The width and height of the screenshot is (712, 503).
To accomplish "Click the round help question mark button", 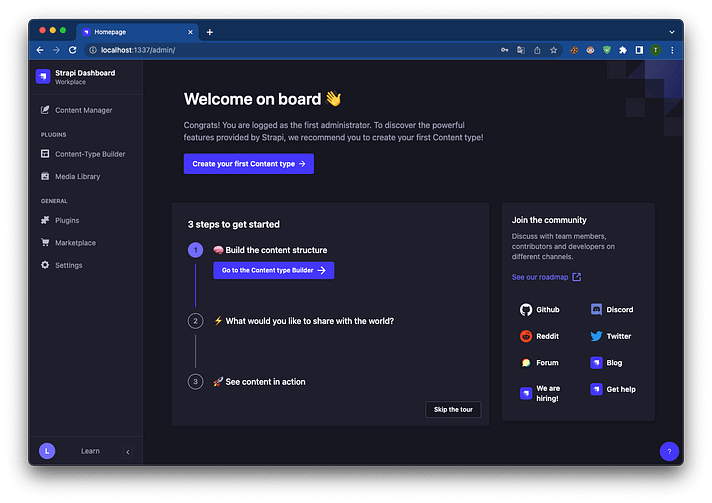I will tap(669, 451).
